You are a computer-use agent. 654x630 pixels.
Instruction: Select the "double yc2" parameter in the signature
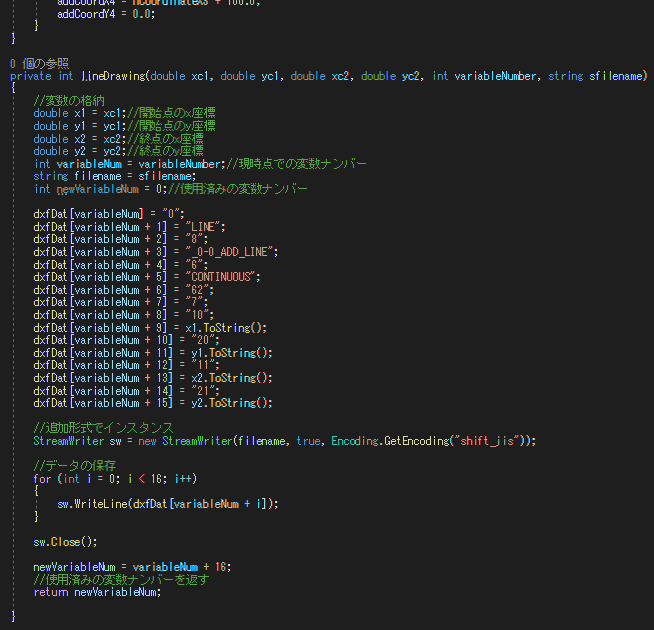click(x=390, y=76)
